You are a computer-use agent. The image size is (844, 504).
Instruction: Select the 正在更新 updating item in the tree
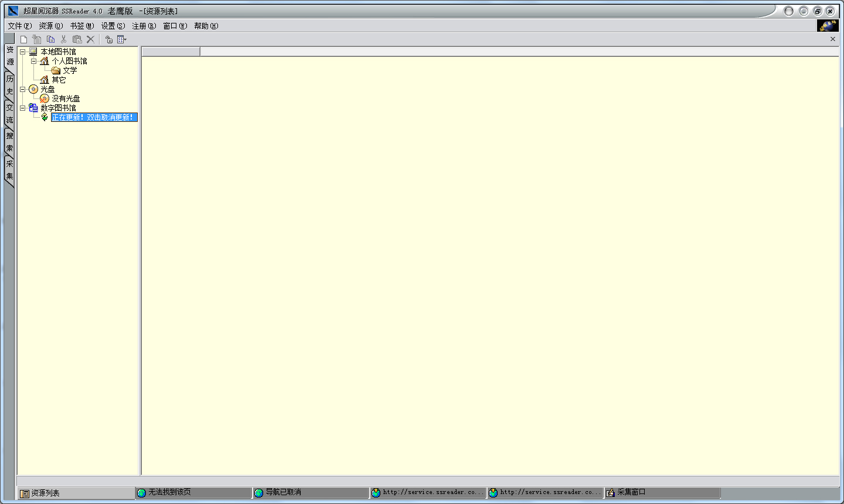pyautogui.click(x=93, y=117)
